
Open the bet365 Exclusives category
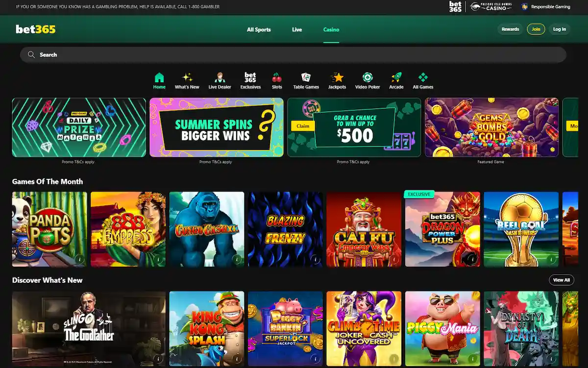[x=250, y=81]
